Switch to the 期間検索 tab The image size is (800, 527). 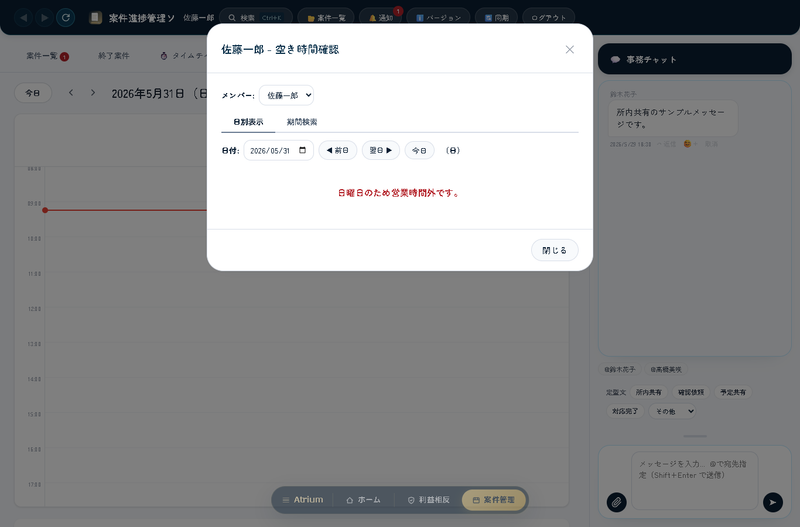(302, 122)
